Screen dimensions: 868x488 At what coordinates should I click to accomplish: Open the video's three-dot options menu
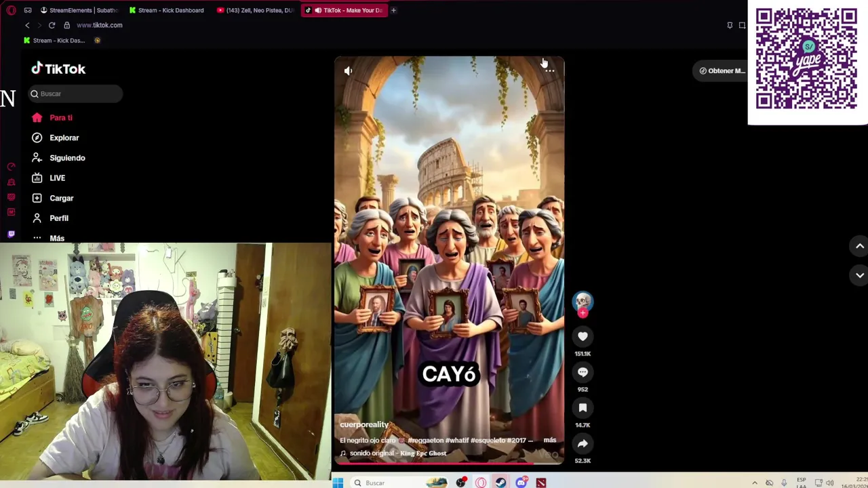click(550, 70)
